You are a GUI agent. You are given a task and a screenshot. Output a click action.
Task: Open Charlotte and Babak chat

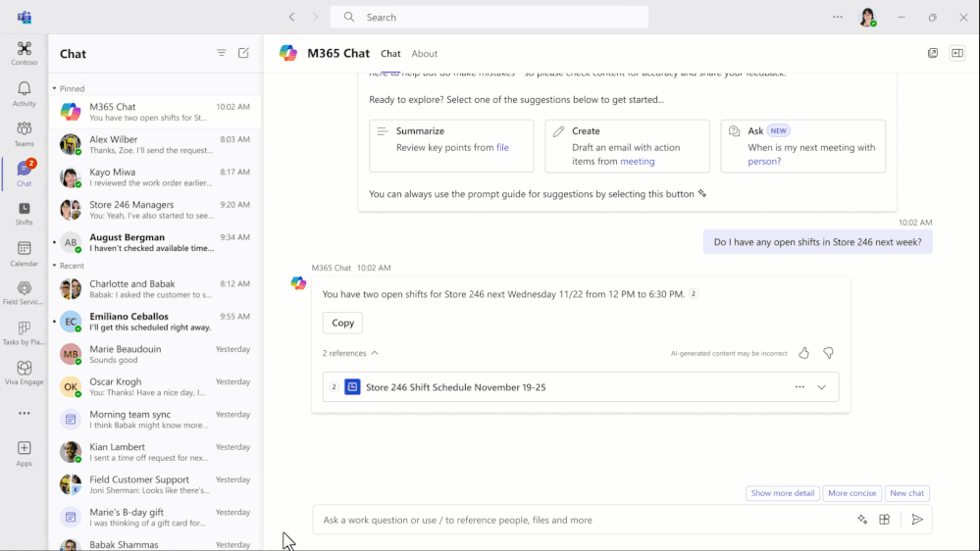pyautogui.click(x=156, y=288)
